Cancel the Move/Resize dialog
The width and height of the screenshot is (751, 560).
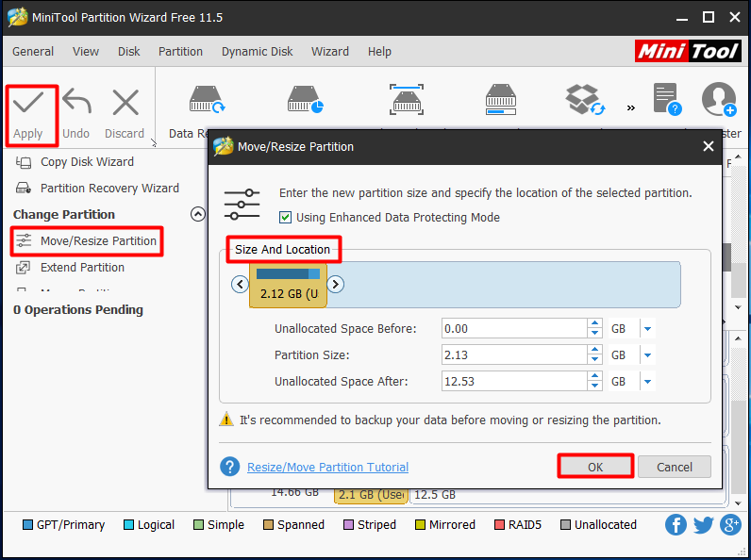[x=675, y=467]
